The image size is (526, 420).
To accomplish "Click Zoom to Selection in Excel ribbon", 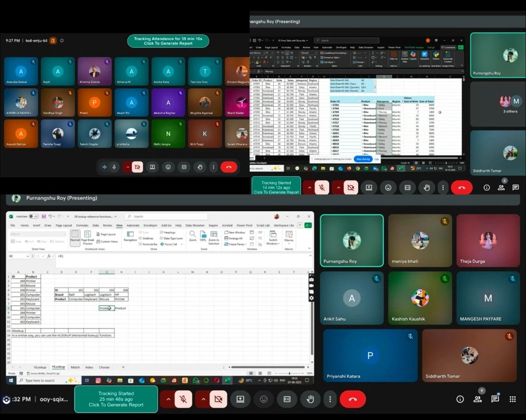I will (x=214, y=238).
